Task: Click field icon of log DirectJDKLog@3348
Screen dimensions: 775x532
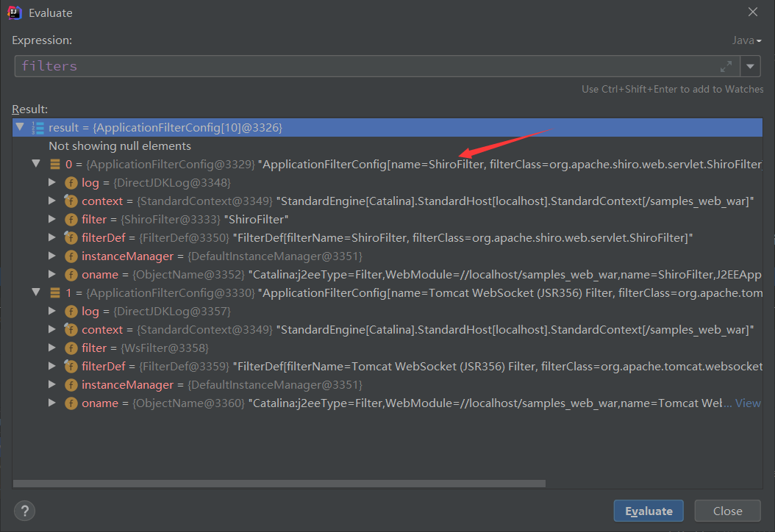Action: [71, 183]
